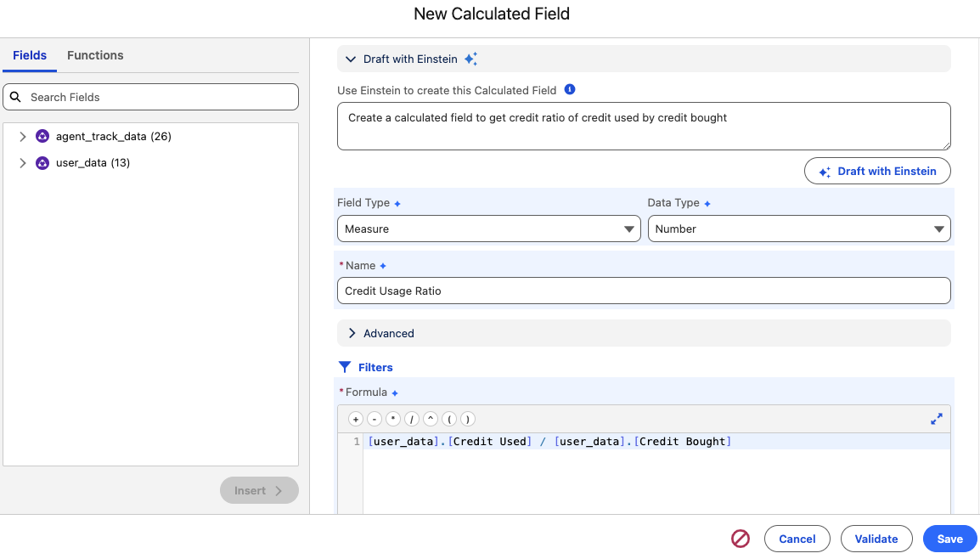Expand the Advanced section
980x559 pixels.
(352, 333)
